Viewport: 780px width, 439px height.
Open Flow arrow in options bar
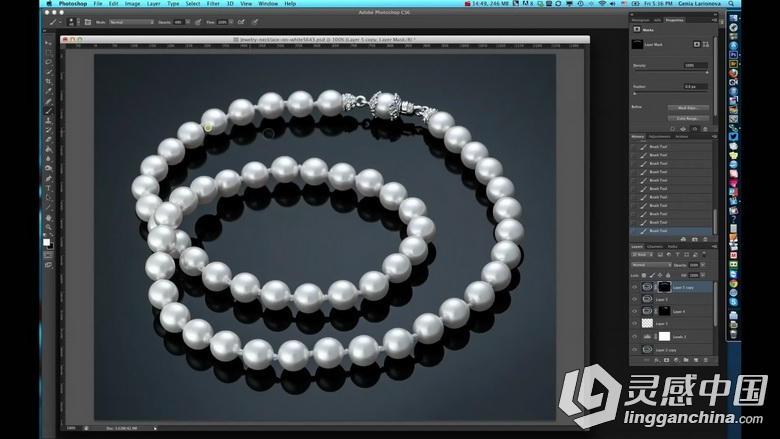(231, 22)
